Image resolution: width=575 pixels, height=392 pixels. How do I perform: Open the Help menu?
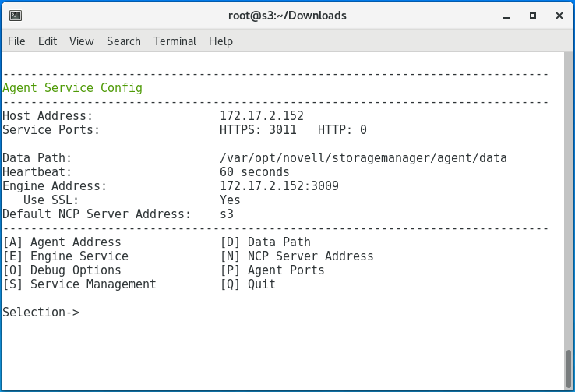coord(220,41)
